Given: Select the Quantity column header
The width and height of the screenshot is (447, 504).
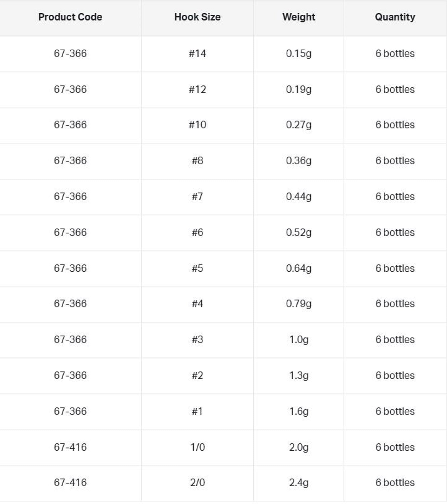Looking at the screenshot, I should coord(395,17).
